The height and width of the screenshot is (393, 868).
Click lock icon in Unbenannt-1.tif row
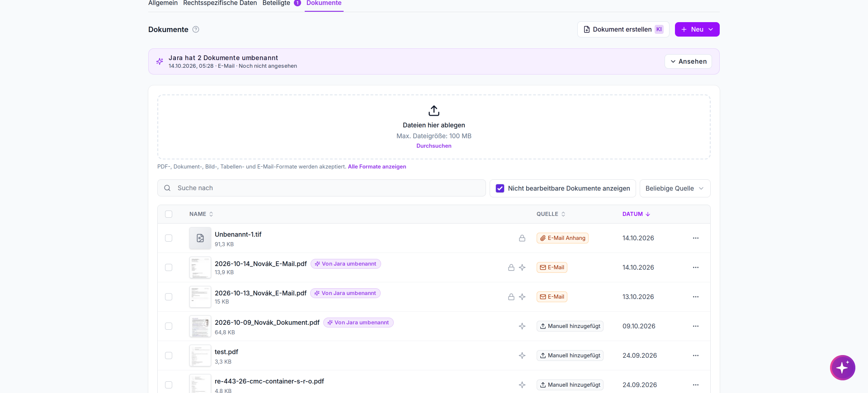coord(522,238)
